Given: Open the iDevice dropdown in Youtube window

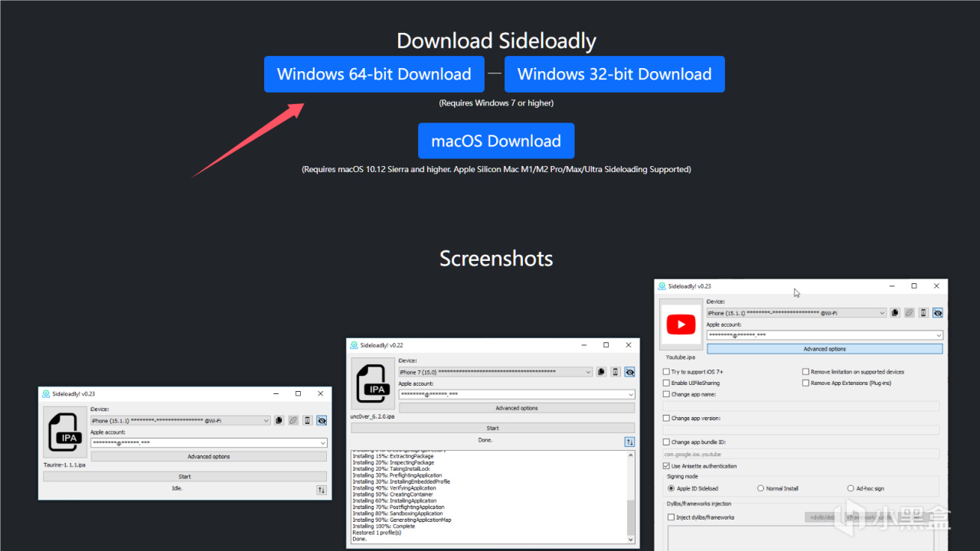Looking at the screenshot, I should [796, 313].
